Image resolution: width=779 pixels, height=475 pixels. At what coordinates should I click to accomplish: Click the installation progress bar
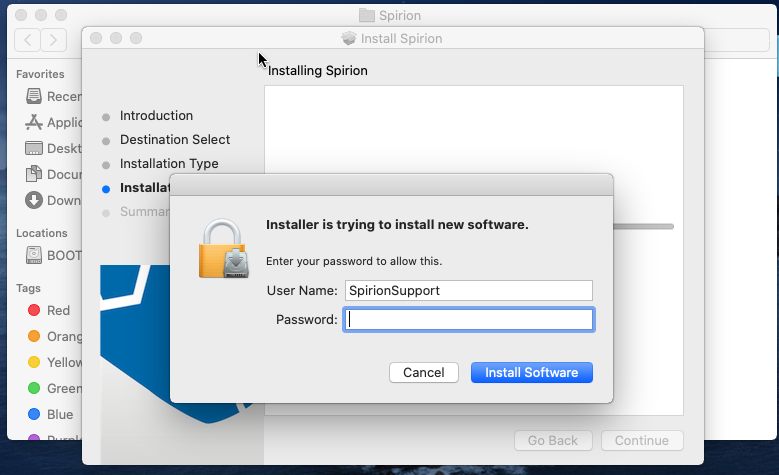pyautogui.click(x=643, y=227)
